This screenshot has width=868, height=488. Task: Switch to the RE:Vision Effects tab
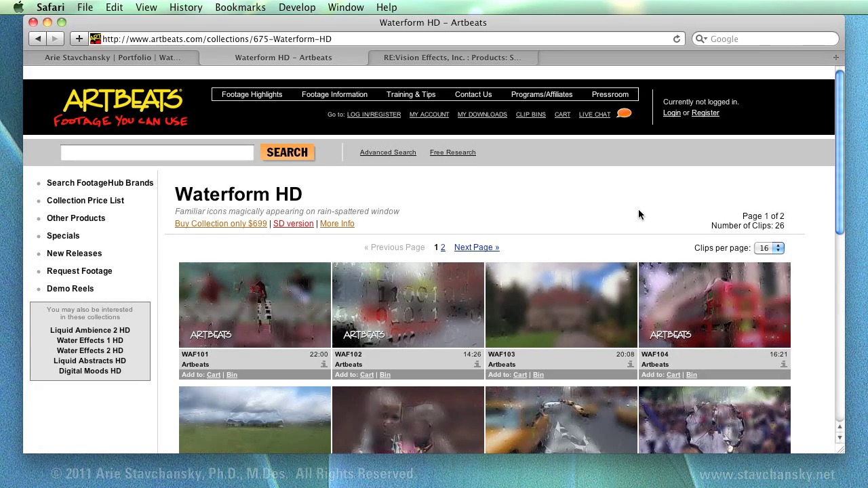[x=452, y=58]
